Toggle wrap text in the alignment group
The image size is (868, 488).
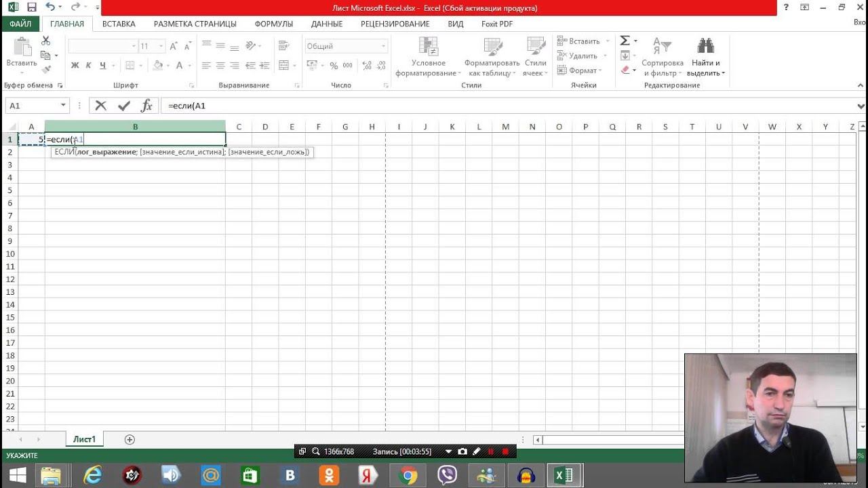pos(283,46)
